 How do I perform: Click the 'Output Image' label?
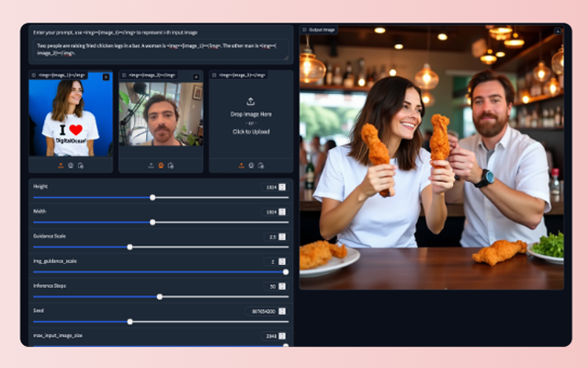322,29
